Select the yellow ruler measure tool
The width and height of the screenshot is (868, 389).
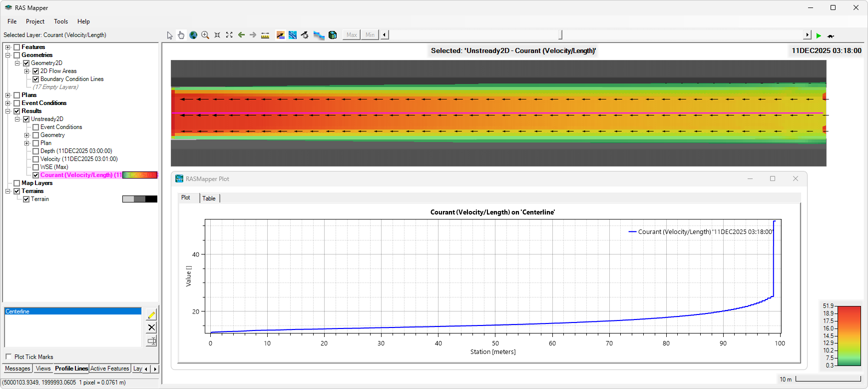265,35
